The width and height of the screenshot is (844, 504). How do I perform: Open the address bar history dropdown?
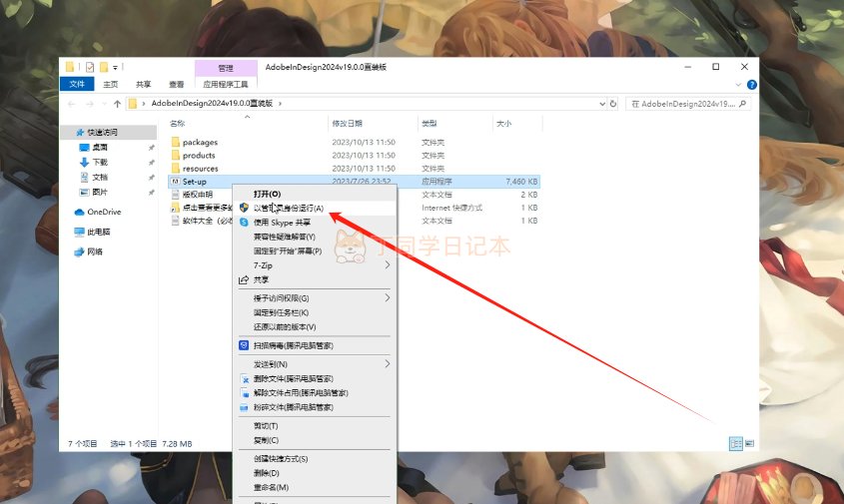pos(601,103)
